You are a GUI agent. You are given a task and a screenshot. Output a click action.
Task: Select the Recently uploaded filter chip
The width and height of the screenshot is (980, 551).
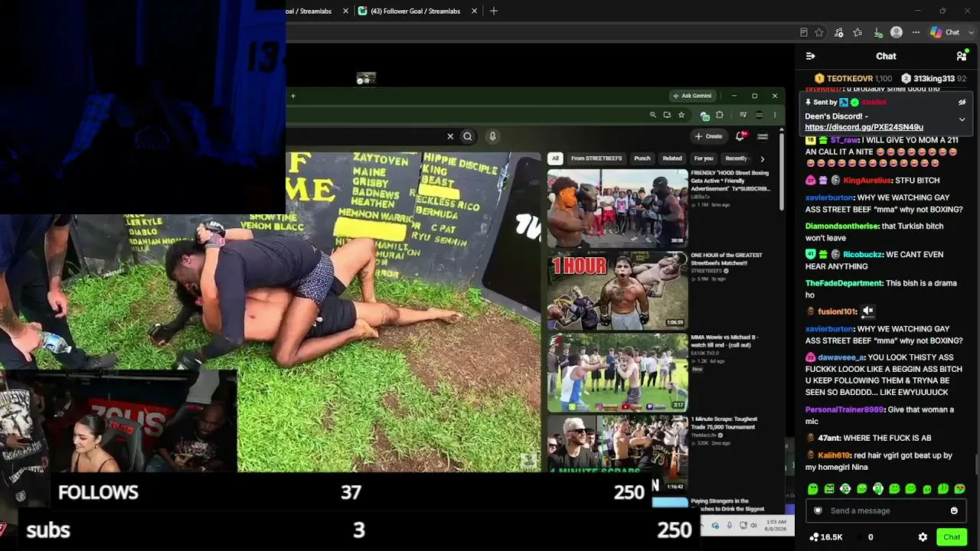736,158
